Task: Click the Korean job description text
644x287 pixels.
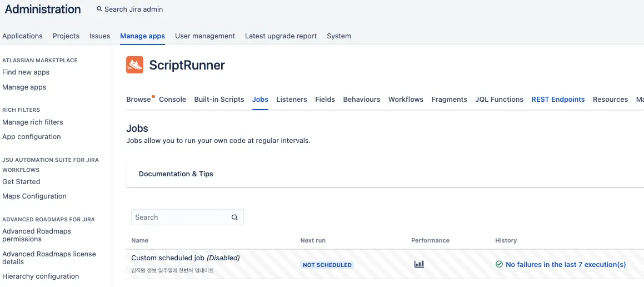Action: [x=172, y=270]
